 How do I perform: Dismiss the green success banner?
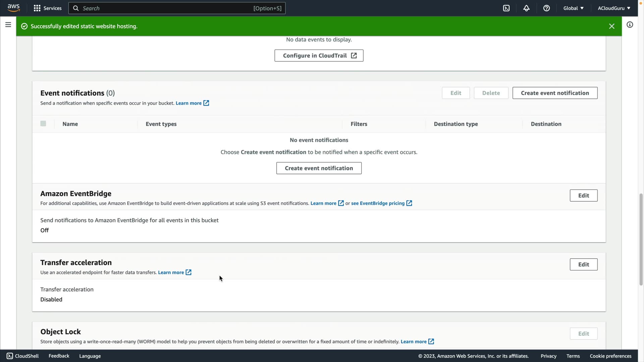[611, 26]
